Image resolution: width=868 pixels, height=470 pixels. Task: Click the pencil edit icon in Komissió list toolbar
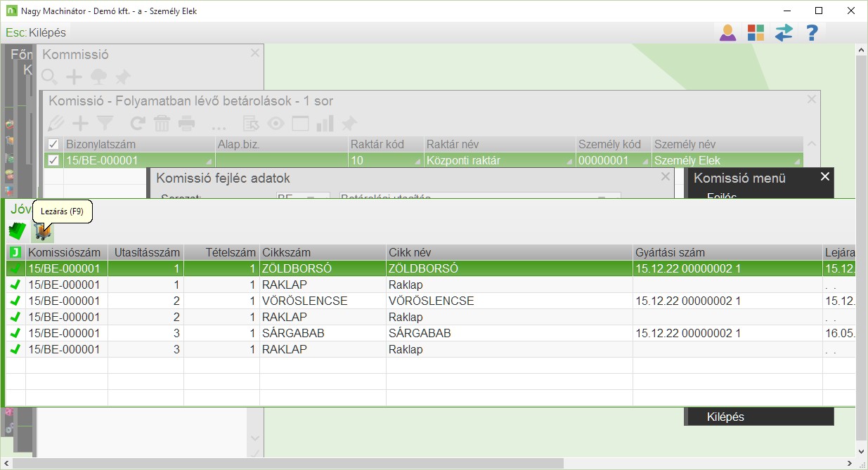[56, 124]
